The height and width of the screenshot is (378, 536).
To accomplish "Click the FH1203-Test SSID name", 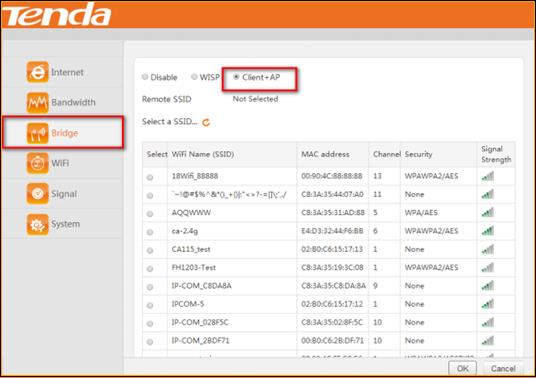I will (193, 268).
